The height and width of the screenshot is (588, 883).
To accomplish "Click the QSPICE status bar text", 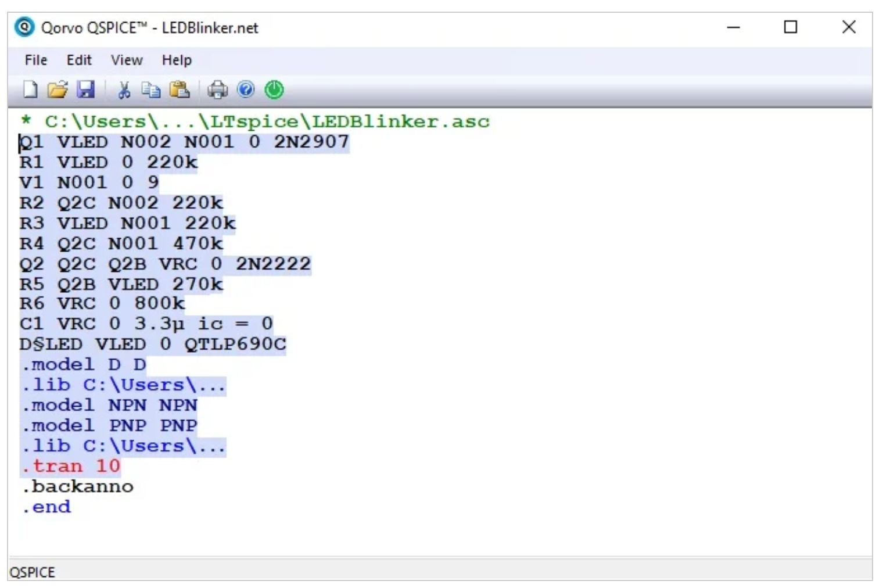I will pyautogui.click(x=33, y=572).
